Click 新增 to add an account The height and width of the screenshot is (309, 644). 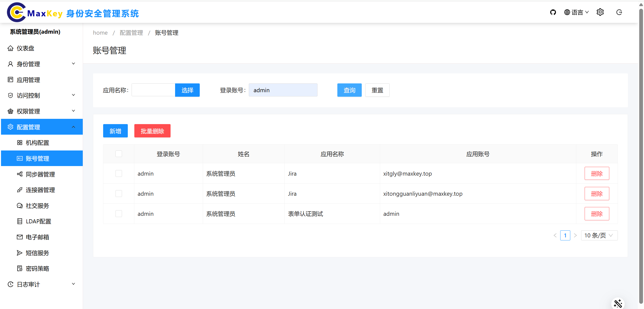point(115,131)
